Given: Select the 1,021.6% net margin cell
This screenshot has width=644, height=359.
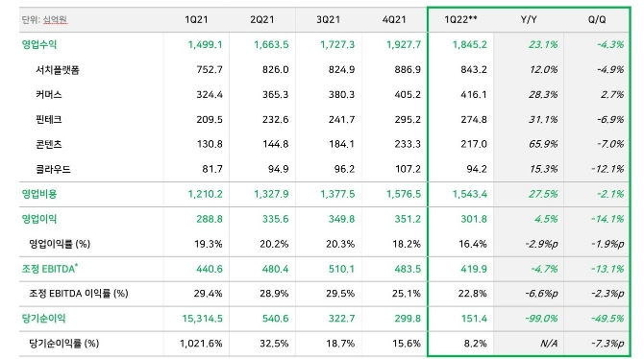Looking at the screenshot, I should [201, 344].
